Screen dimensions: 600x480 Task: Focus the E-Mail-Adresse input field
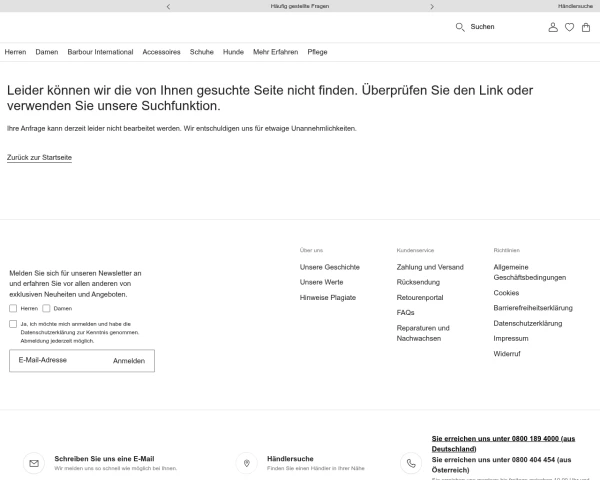(57, 360)
